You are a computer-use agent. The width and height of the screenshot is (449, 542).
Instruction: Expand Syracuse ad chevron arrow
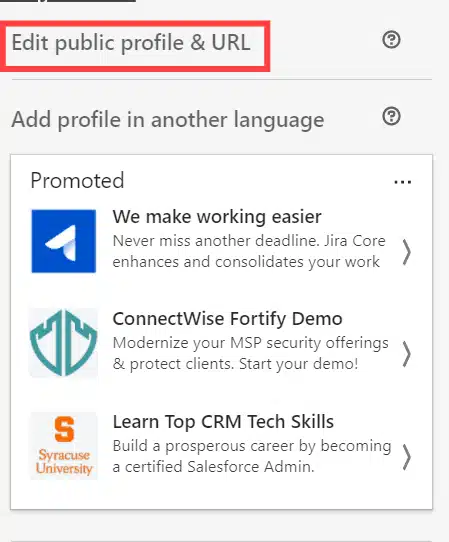coord(407,457)
